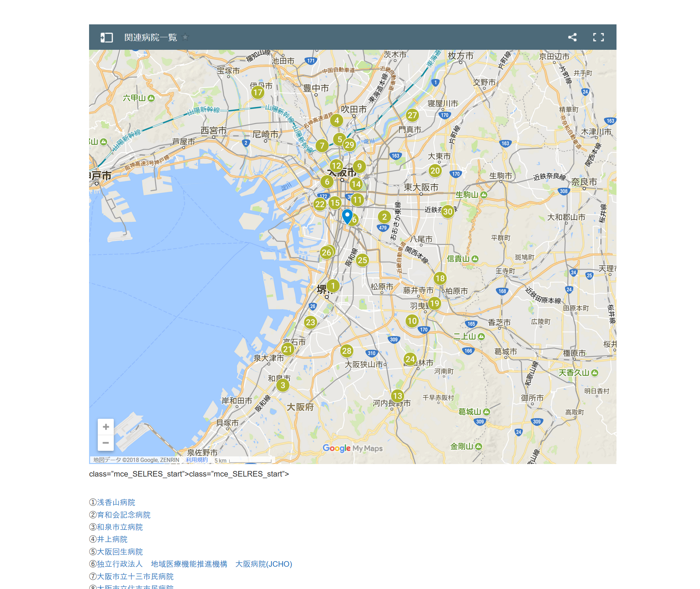This screenshot has height=589, width=700.
Task: Open map marker number 29
Action: coord(349,145)
